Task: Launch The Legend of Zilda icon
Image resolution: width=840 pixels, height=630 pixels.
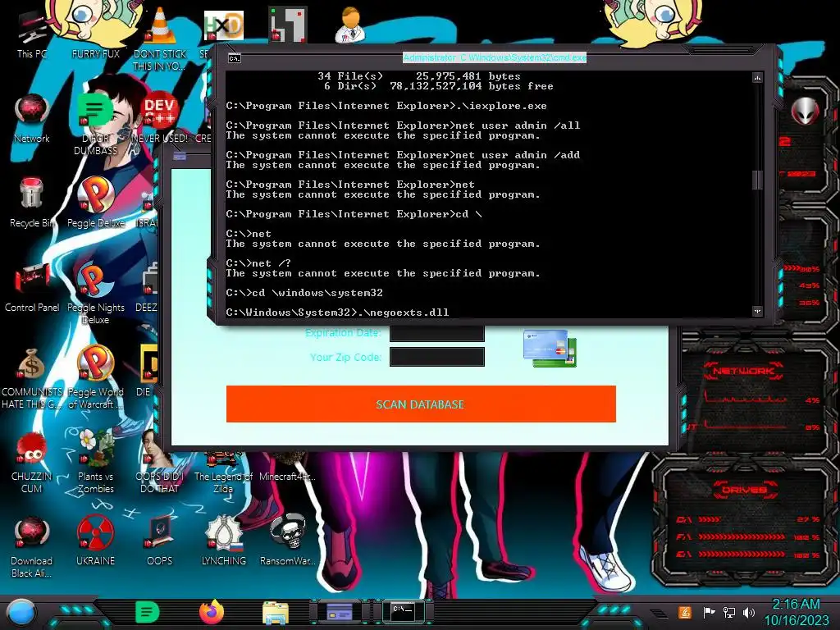Action: [x=223, y=472]
